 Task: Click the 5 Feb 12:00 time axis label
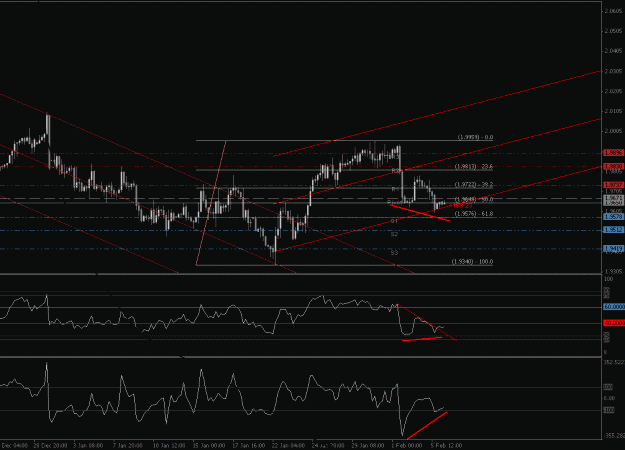(x=446, y=445)
